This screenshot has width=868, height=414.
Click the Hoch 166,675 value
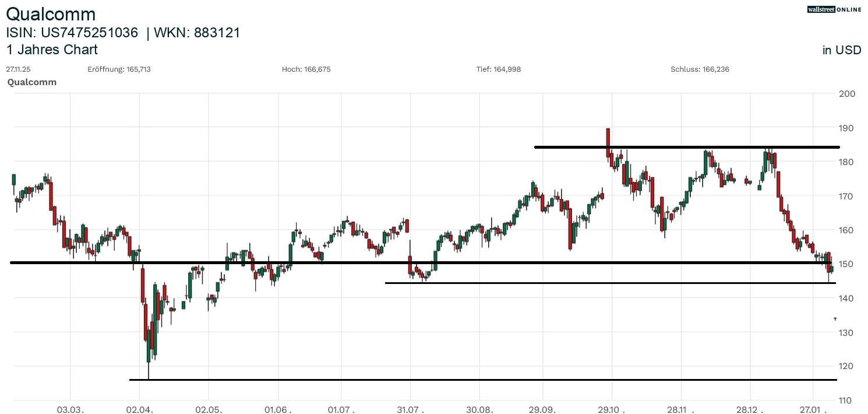(318, 69)
